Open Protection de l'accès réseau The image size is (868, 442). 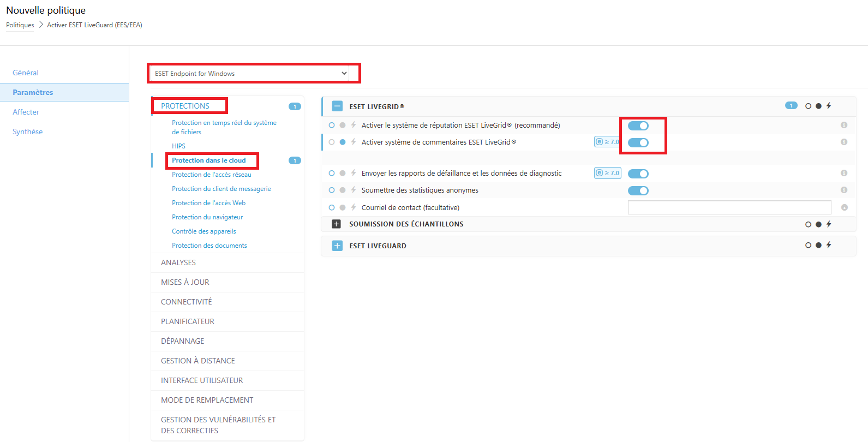point(212,175)
